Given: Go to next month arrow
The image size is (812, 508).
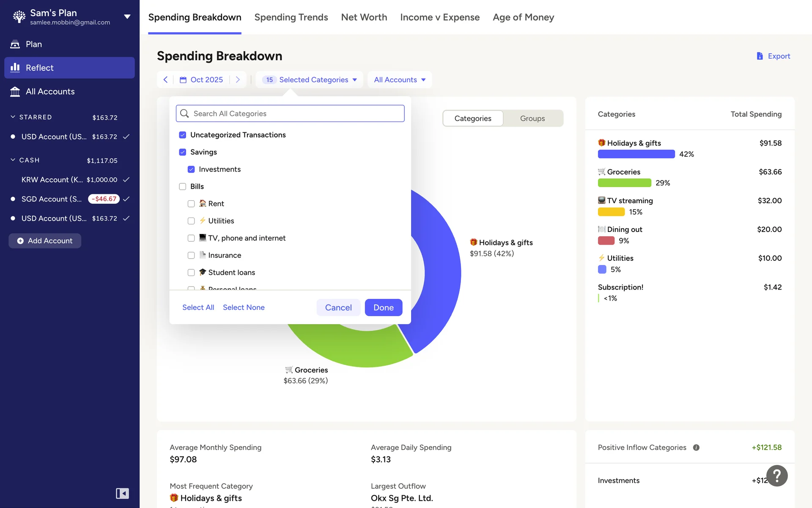Looking at the screenshot, I should [x=238, y=80].
